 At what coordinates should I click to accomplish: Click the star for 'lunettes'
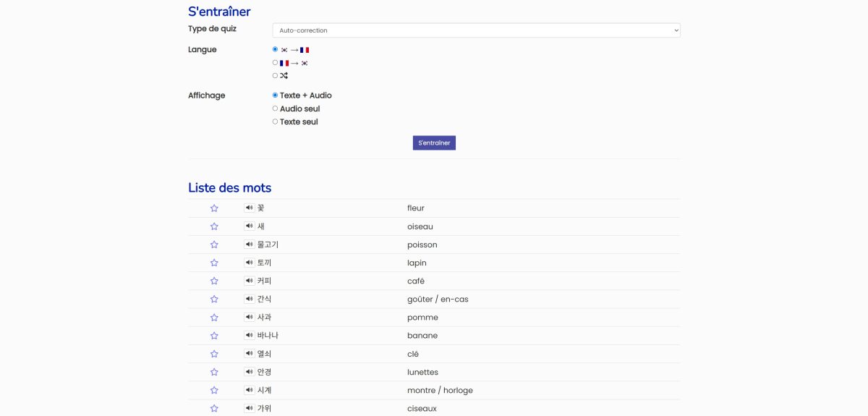214,372
